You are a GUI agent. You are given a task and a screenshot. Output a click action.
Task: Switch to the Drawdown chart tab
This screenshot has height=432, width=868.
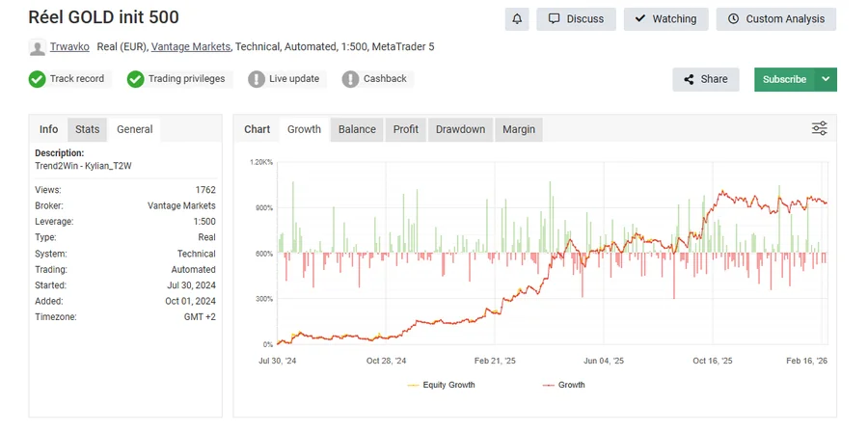[x=461, y=129]
